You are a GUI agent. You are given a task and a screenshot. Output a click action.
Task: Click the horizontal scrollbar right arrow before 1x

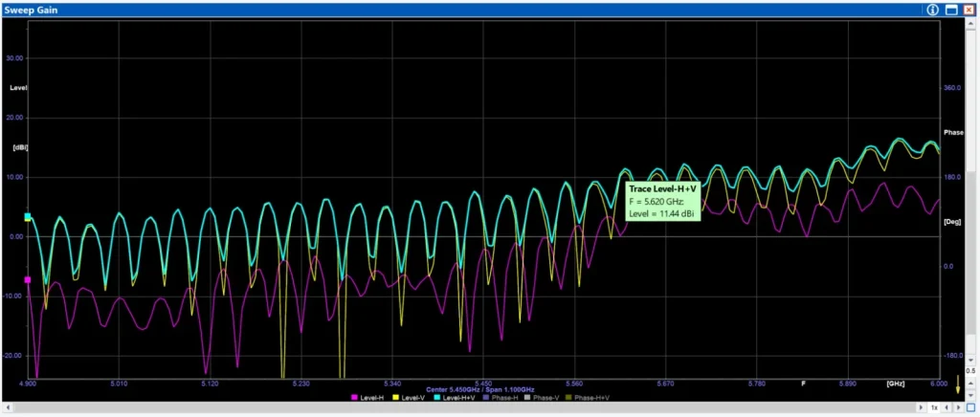point(922,407)
